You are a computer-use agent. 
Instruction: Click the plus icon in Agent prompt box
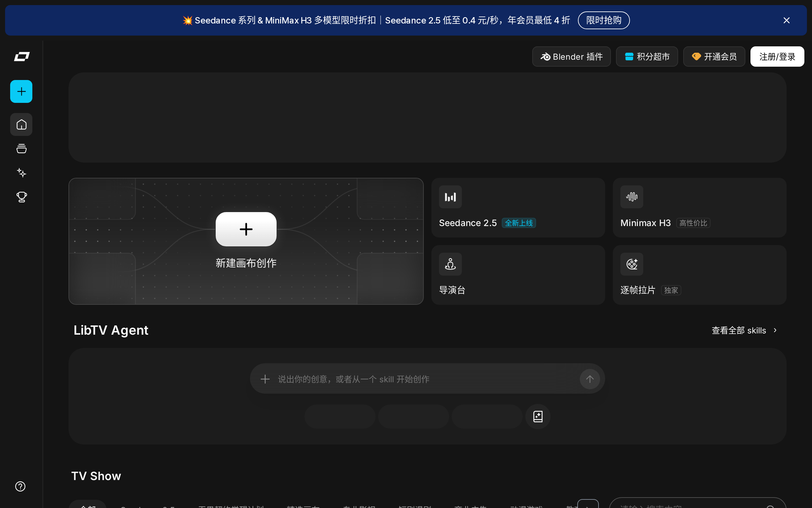pos(265,379)
